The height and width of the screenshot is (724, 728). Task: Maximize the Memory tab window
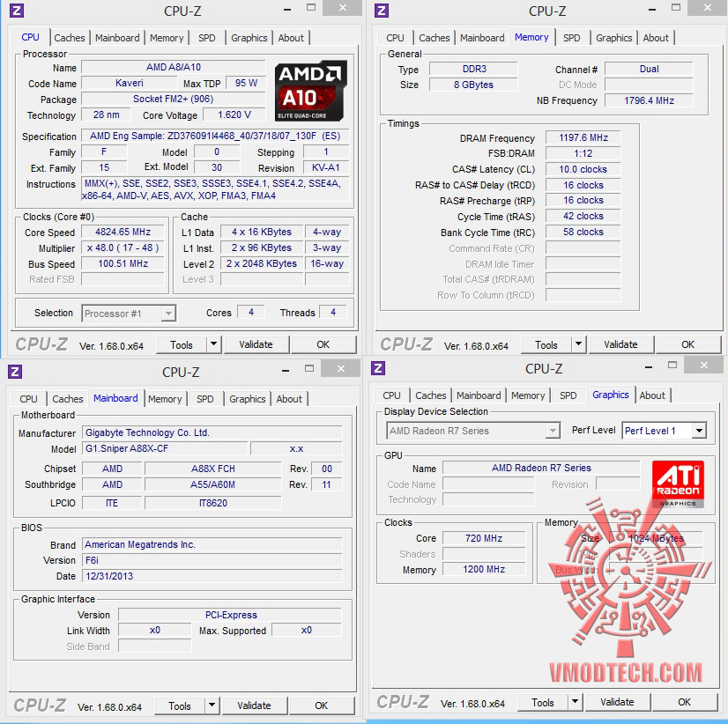(x=676, y=7)
